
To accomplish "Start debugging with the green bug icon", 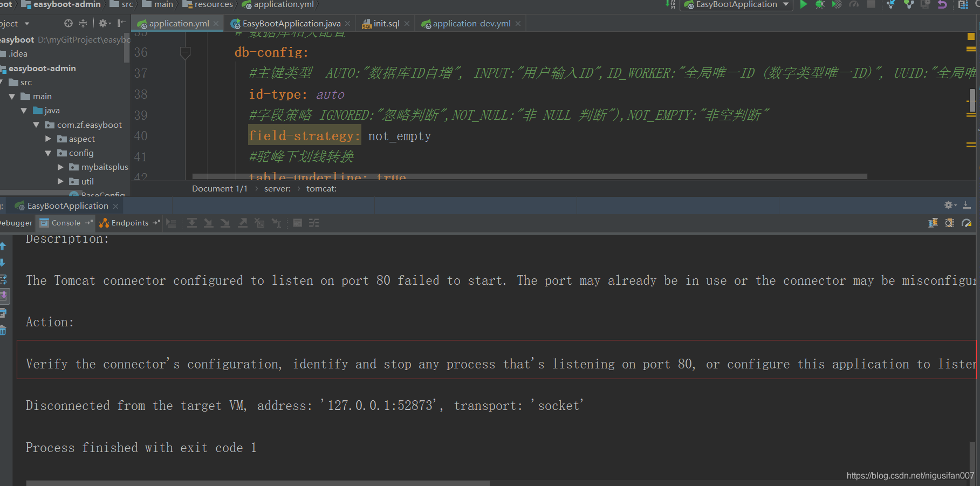I will tap(820, 5).
